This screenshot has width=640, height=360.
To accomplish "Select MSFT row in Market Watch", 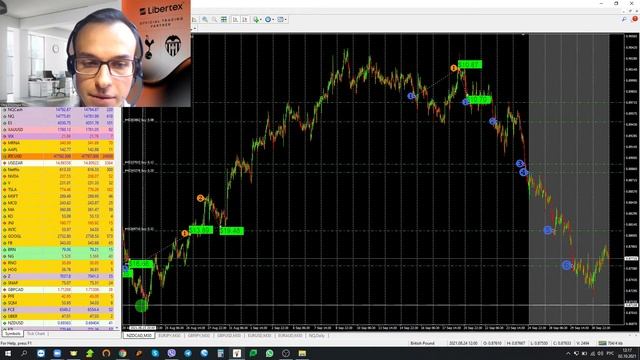I will coord(58,196).
